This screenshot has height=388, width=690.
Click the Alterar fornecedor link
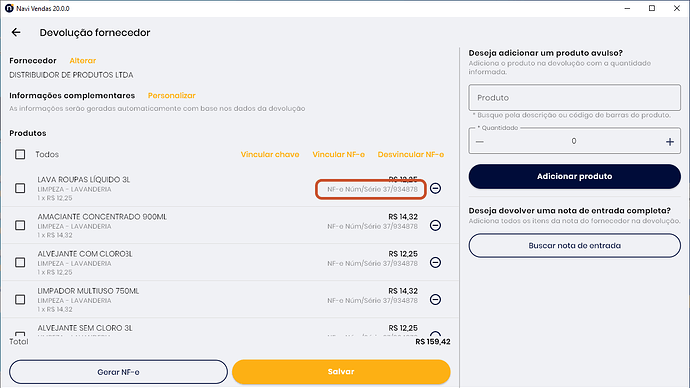click(83, 61)
